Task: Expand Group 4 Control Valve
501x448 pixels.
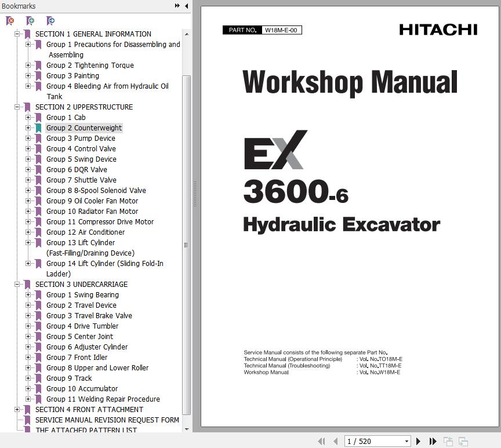Action: pos(28,149)
